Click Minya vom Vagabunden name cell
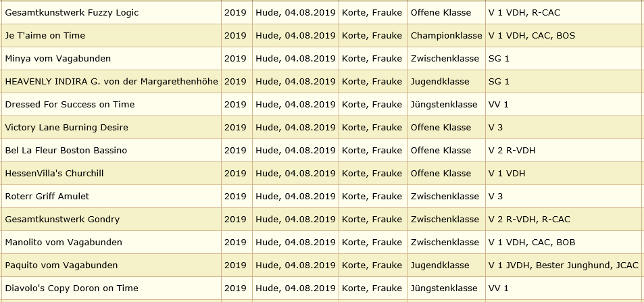Image resolution: width=644 pixels, height=302 pixels. 58,59
